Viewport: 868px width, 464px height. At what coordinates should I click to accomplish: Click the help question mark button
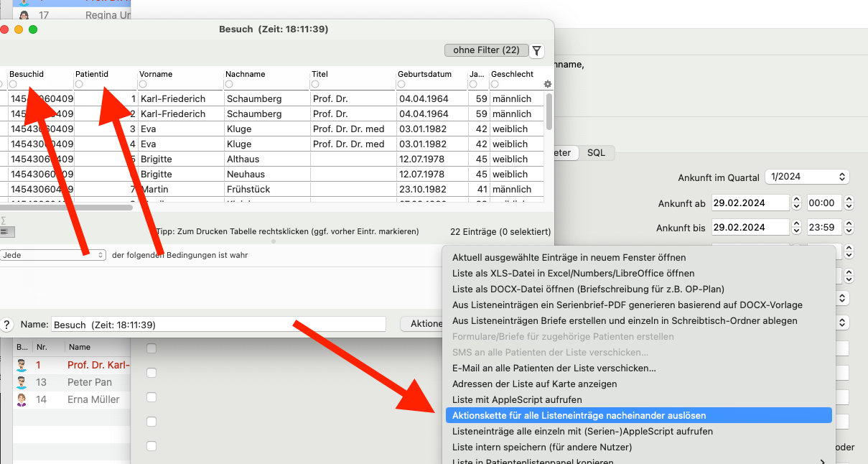point(7,325)
